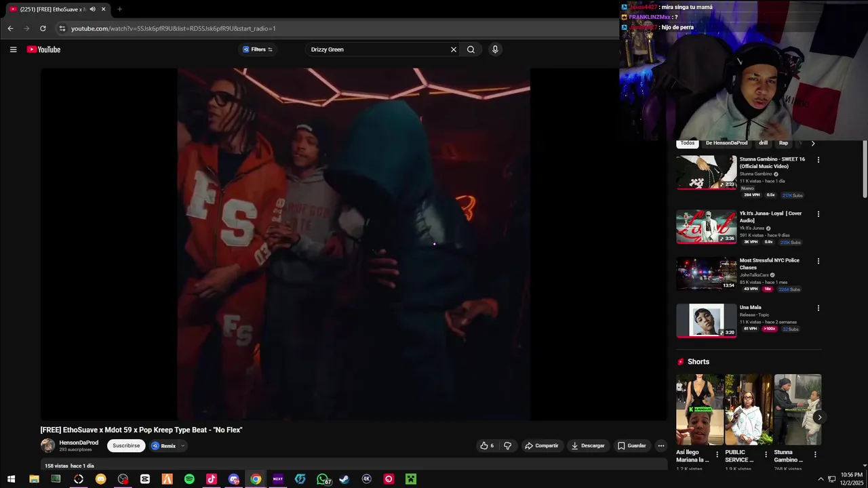Open the Windows Start menu
868x488 pixels.
(x=11, y=479)
